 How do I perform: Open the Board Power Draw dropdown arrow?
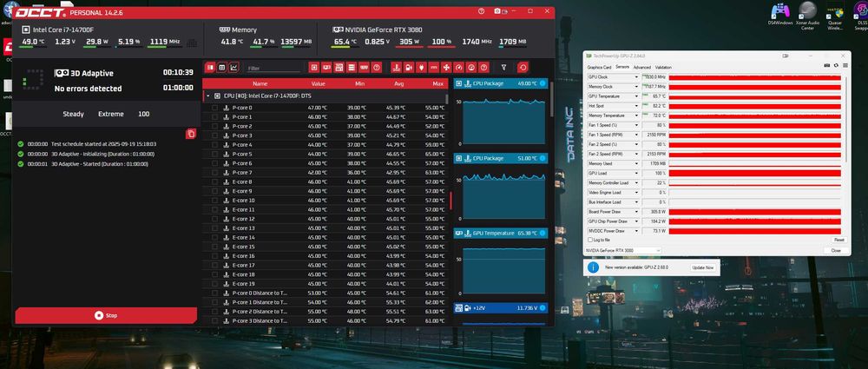pos(636,212)
